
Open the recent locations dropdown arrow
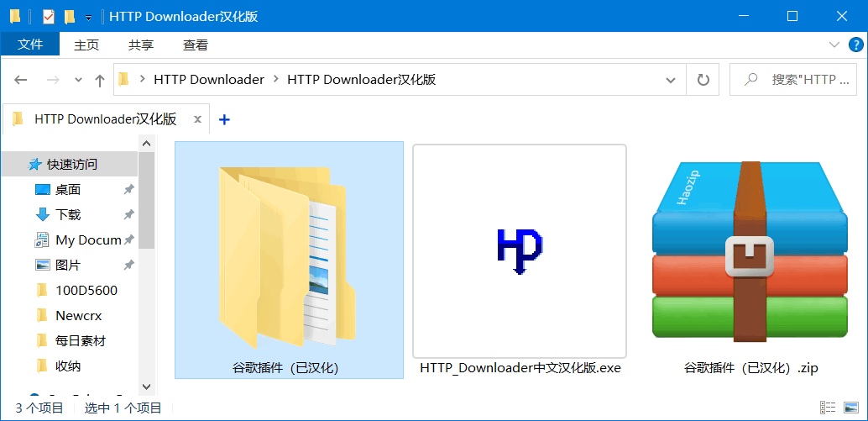[79, 81]
